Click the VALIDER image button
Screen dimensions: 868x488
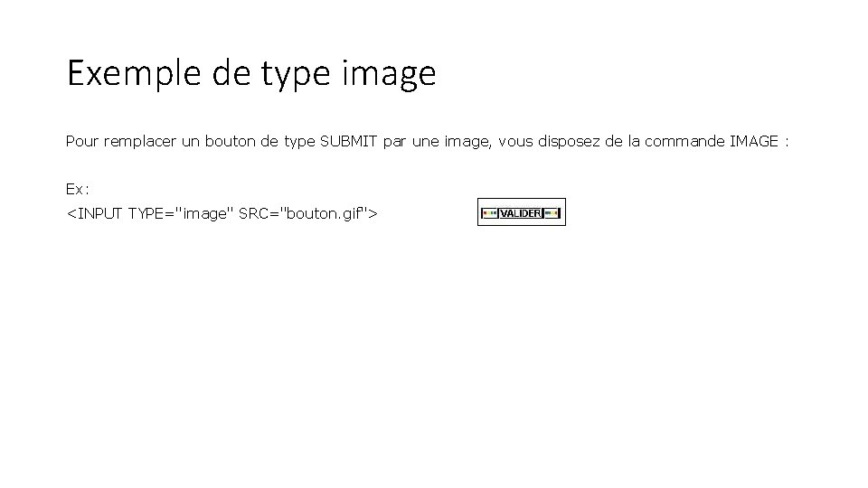(522, 212)
